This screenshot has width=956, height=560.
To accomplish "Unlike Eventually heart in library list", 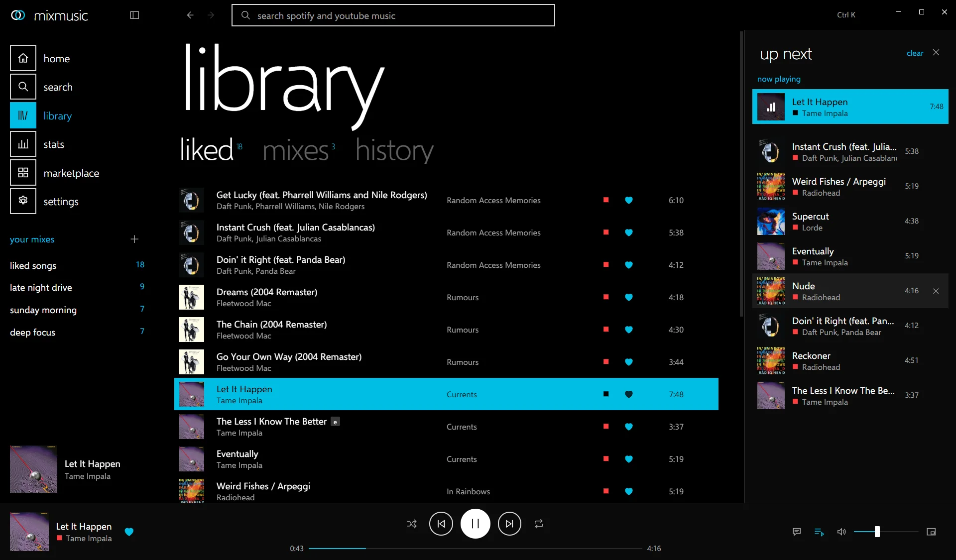I will coord(629,459).
